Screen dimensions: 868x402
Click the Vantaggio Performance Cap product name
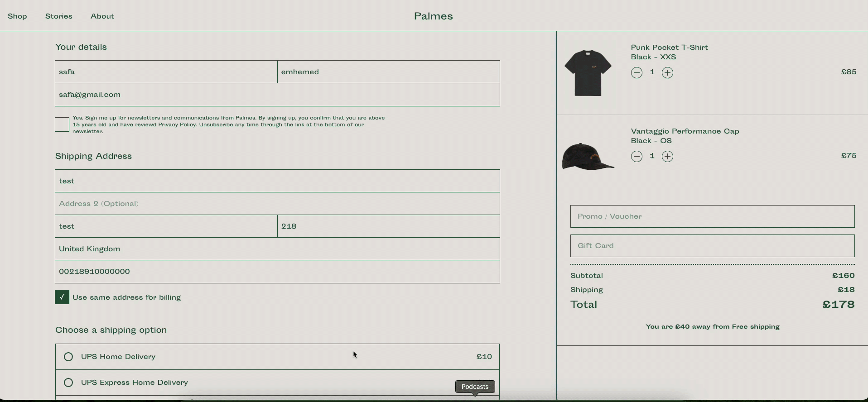(x=685, y=131)
